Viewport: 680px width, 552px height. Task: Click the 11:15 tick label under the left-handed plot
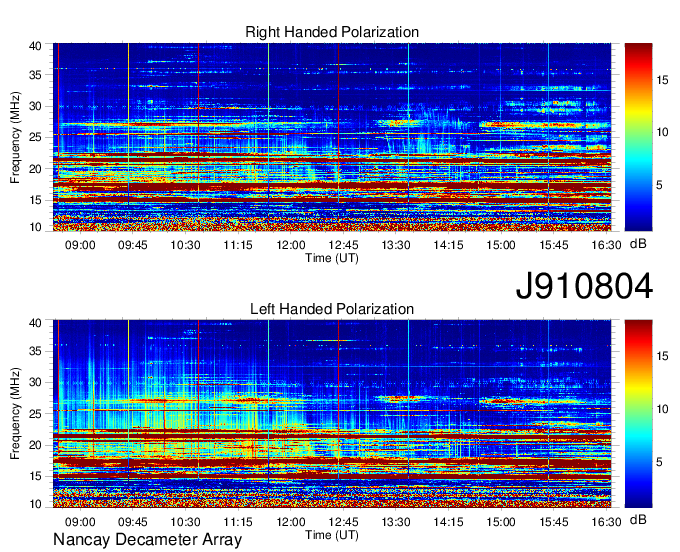(238, 522)
